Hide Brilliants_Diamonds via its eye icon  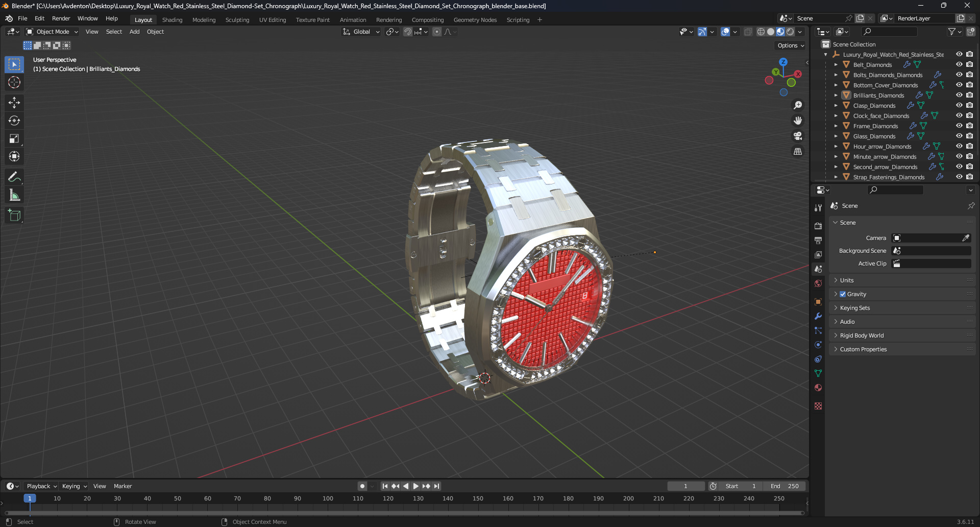point(959,95)
